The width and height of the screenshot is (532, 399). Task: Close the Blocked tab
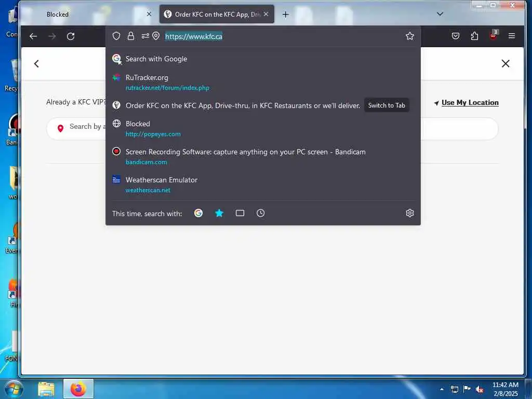click(149, 14)
